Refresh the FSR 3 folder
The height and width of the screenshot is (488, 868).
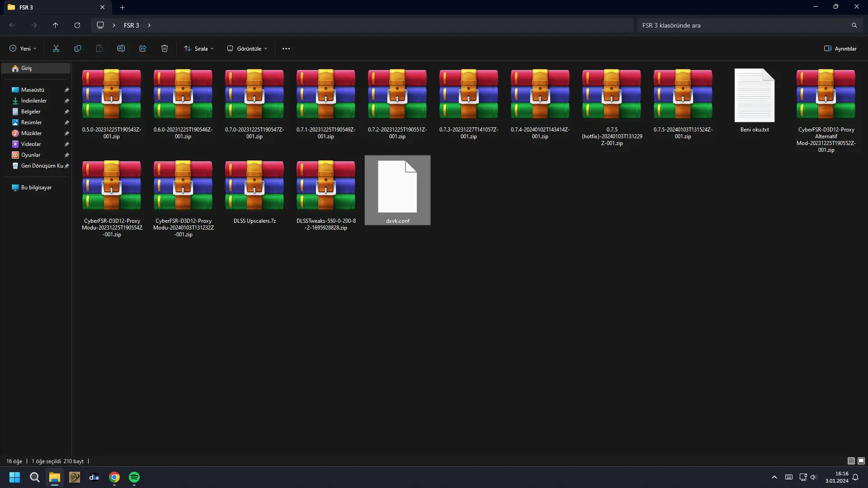[77, 25]
